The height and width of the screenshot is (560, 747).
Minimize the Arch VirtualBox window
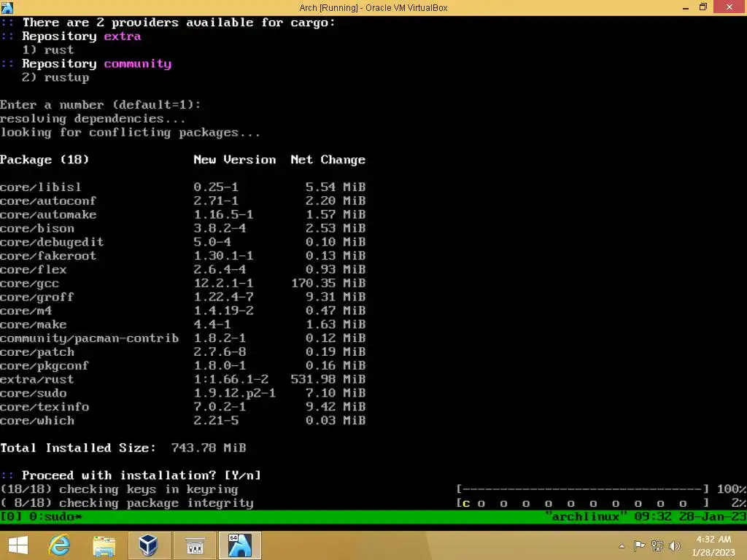[685, 7]
